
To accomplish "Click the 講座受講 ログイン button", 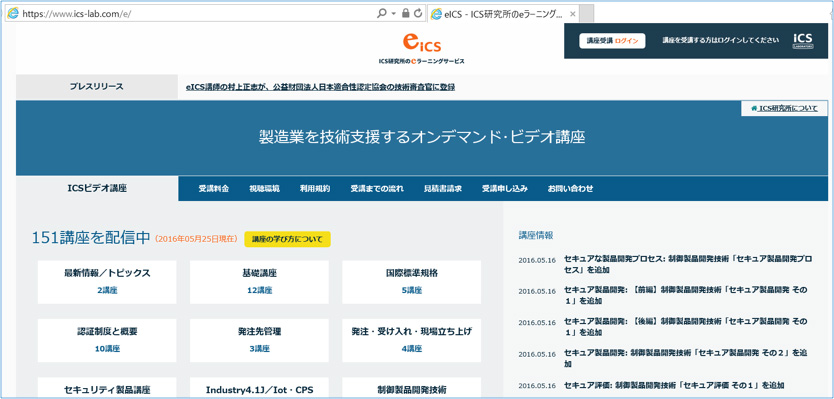I will 612,40.
